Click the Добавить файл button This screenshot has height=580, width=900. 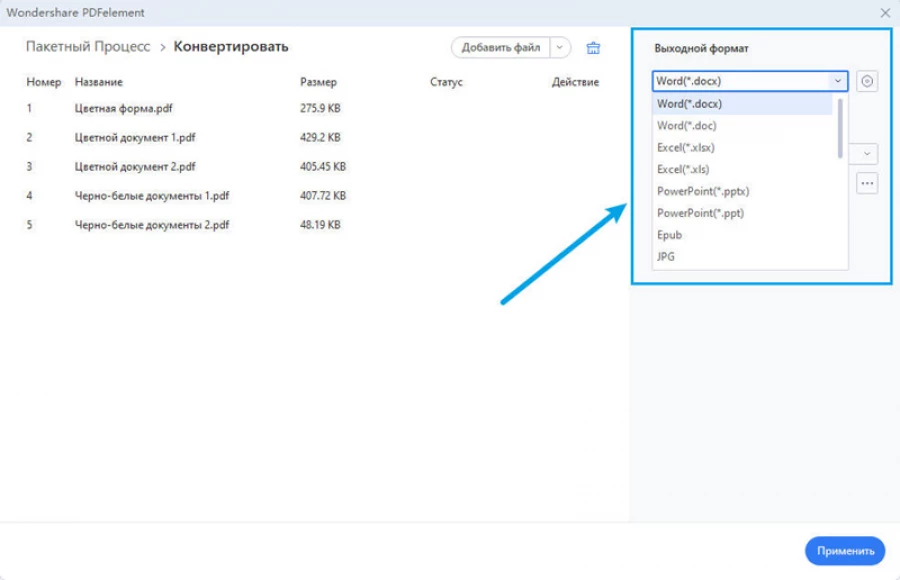(500, 48)
